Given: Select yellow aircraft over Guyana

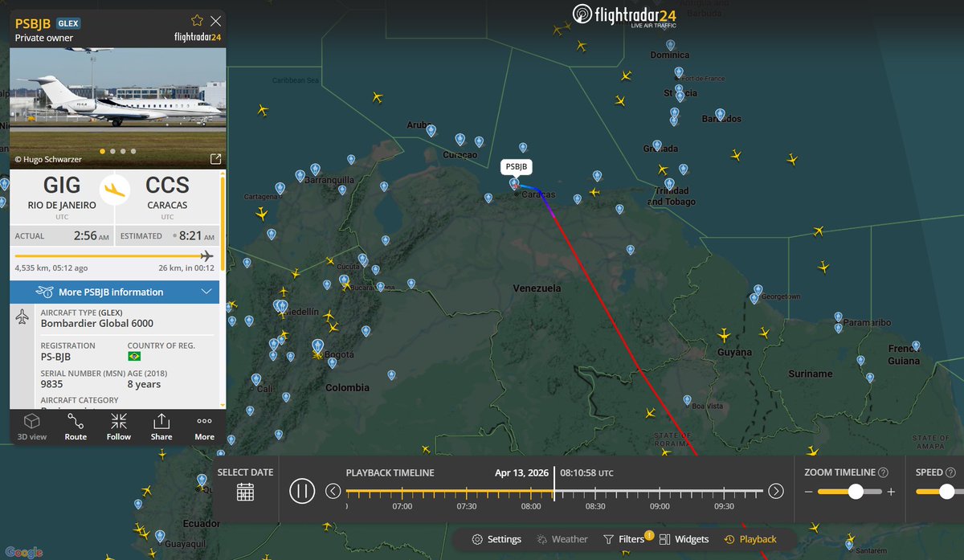Looking at the screenshot, I should coord(724,334).
